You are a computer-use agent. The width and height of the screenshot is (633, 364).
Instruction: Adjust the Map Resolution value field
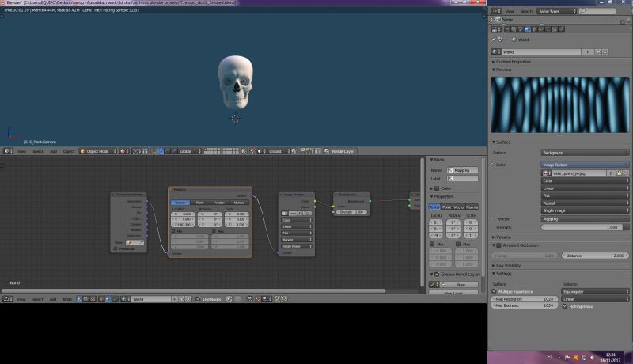(x=525, y=299)
